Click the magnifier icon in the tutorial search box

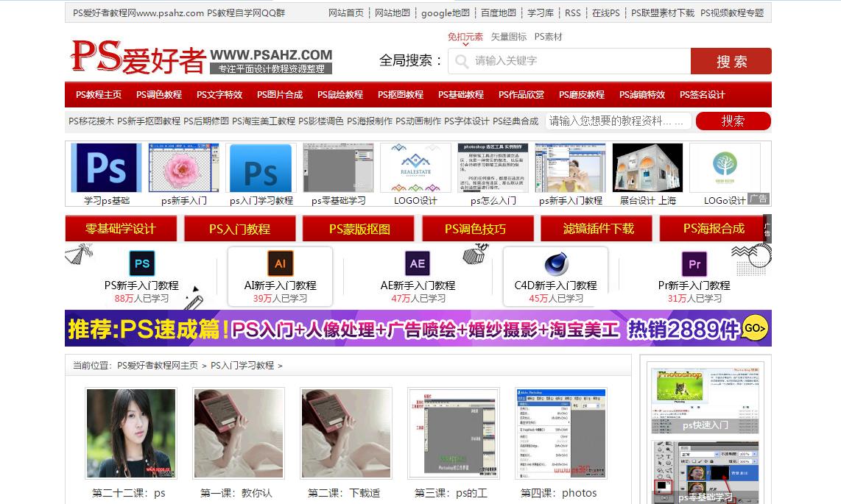click(x=733, y=121)
